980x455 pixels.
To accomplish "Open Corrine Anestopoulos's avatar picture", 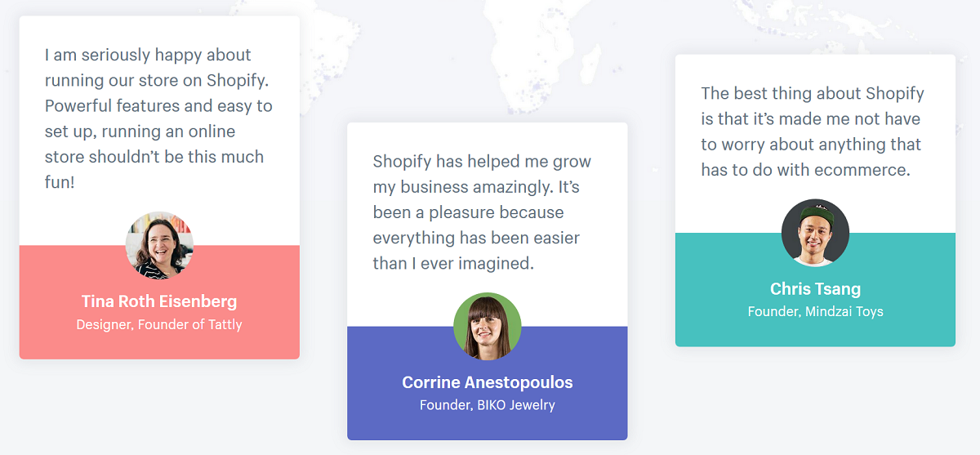I will tap(488, 327).
